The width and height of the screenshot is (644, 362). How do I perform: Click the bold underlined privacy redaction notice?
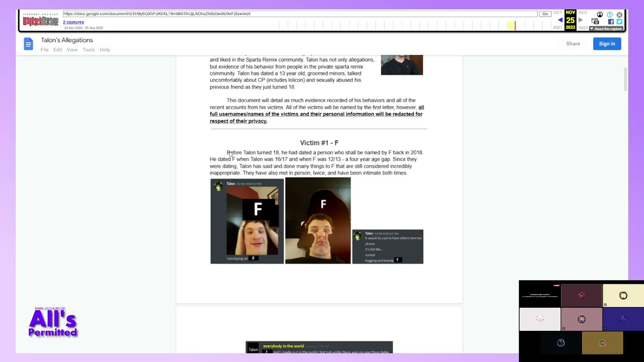click(x=316, y=114)
